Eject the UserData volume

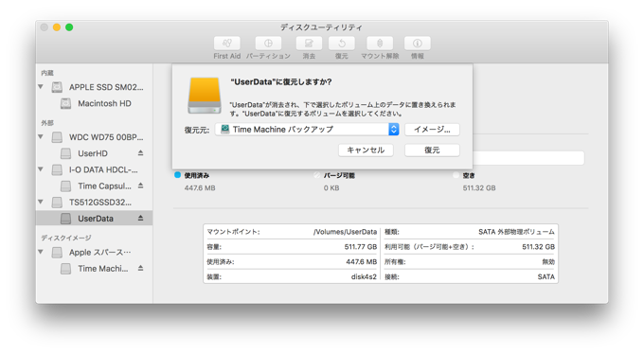(140, 218)
